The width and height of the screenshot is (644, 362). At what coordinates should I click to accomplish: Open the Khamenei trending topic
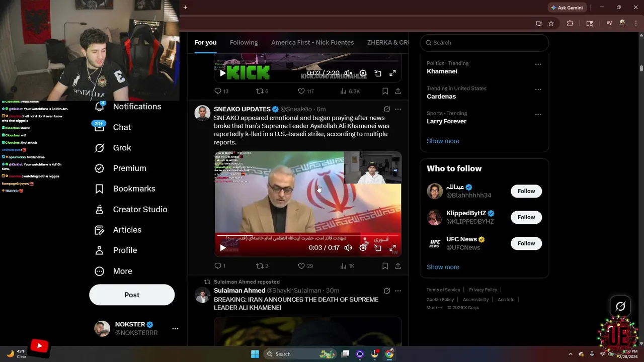pos(442,71)
